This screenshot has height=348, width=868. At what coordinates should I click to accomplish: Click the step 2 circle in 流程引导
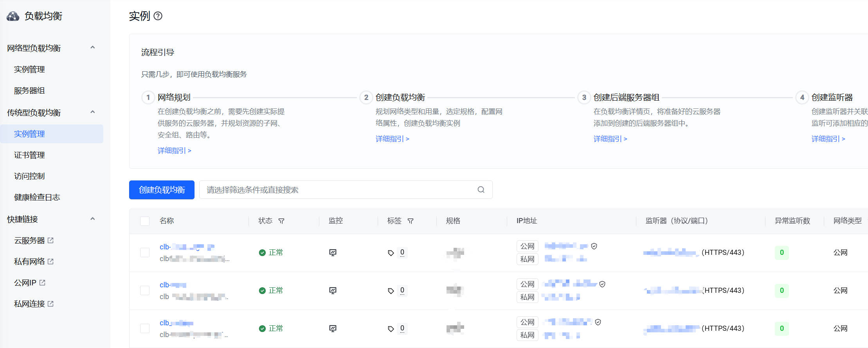click(x=366, y=97)
